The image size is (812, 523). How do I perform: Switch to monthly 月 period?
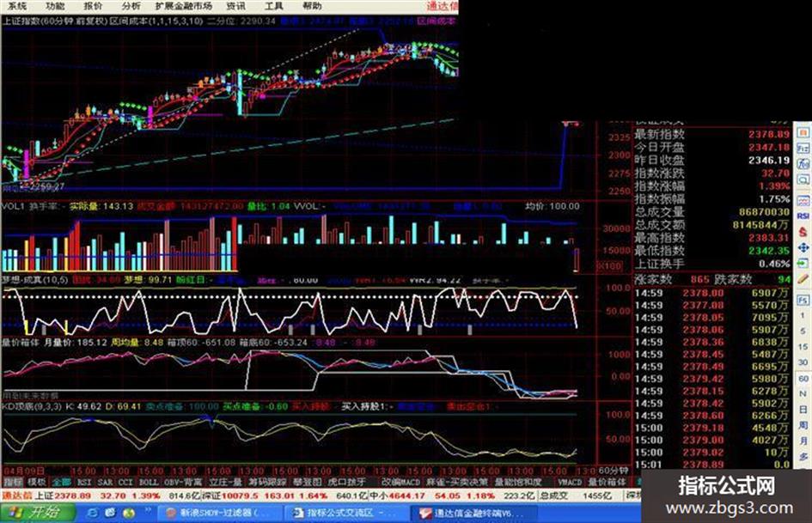[803, 441]
